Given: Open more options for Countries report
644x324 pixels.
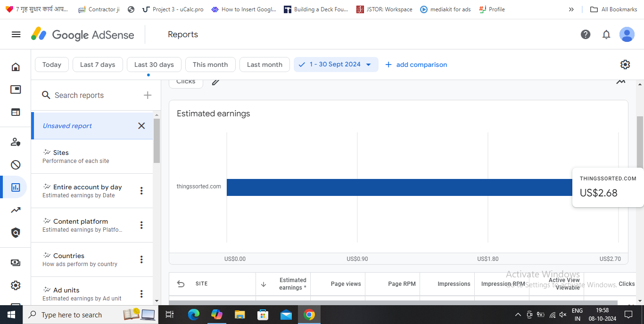Looking at the screenshot, I should coord(141,259).
